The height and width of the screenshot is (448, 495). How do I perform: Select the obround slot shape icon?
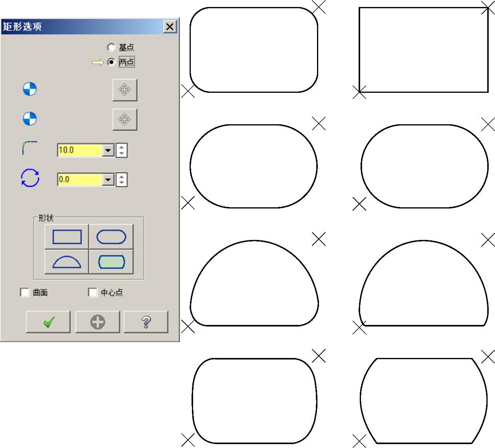(111, 237)
